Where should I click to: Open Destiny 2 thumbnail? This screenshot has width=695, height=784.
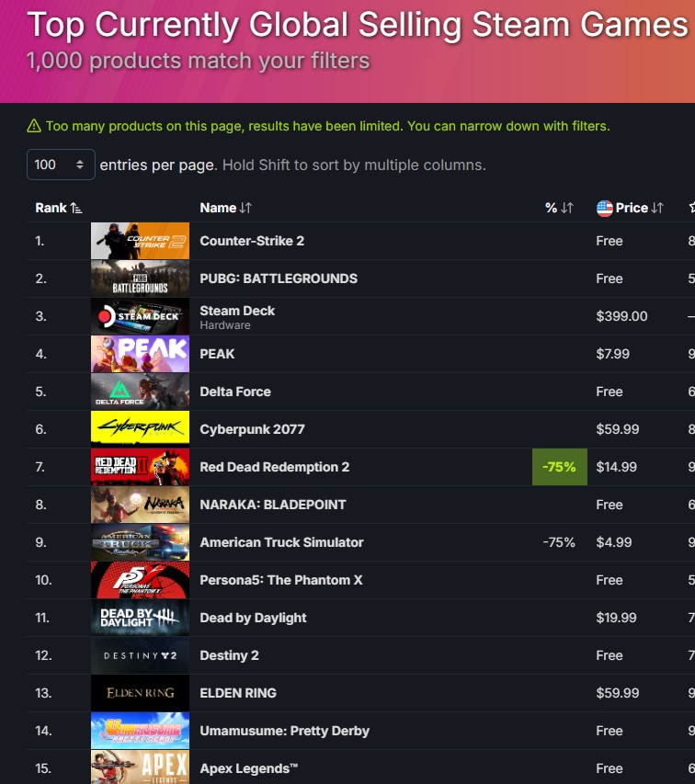(140, 655)
